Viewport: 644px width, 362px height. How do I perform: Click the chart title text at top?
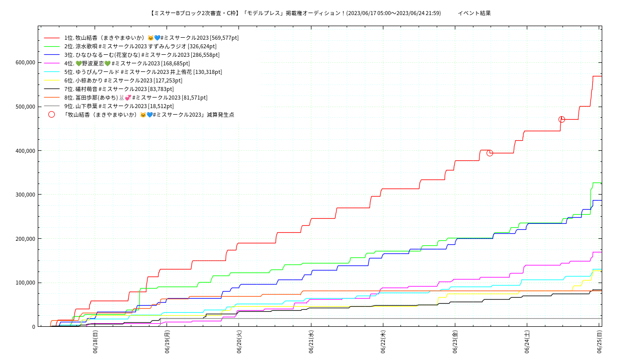coord(295,13)
